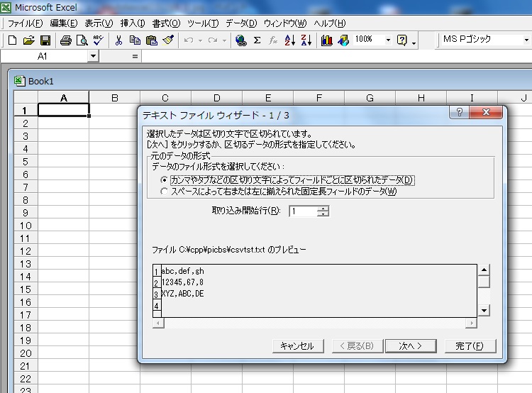Image resolution: width=532 pixels, height=393 pixels.
Task: Expand the Undo history dropdown arrow
Action: click(200, 40)
